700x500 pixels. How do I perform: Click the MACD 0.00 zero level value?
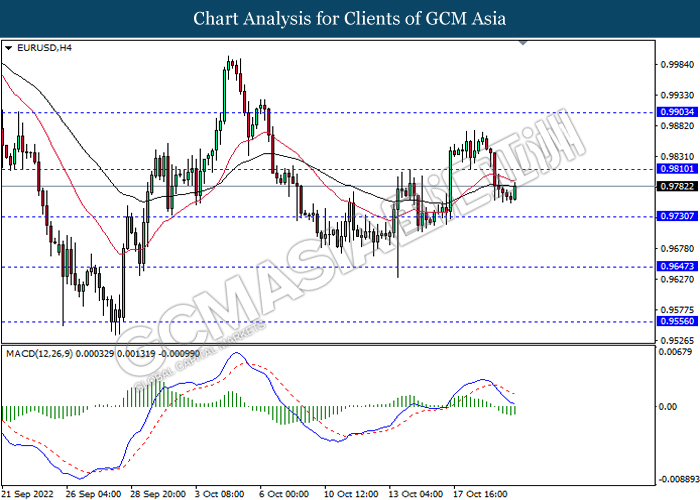click(668, 407)
